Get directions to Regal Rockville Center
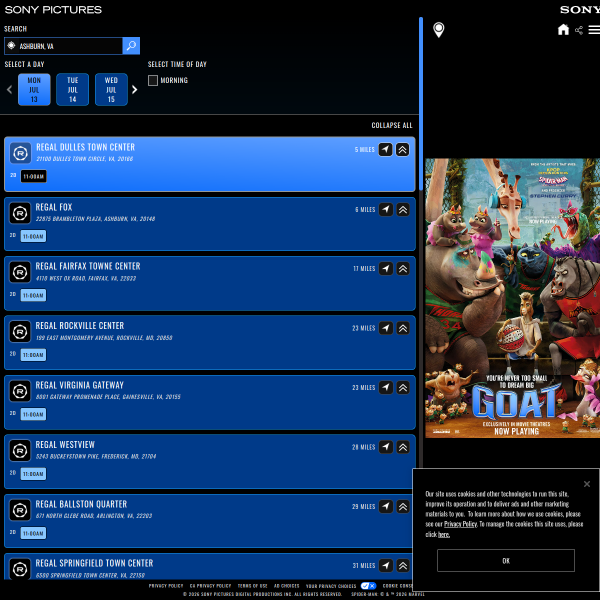600x600 pixels. coord(386,328)
